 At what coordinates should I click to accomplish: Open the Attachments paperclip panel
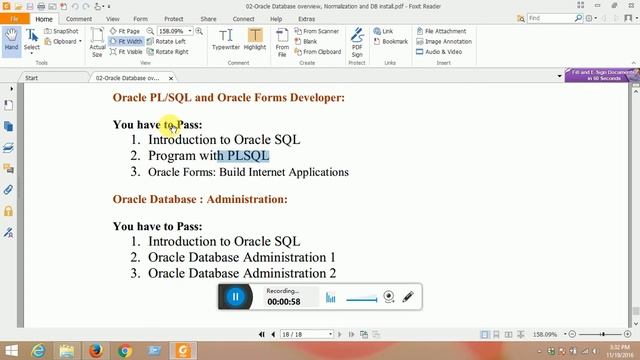[x=8, y=190]
